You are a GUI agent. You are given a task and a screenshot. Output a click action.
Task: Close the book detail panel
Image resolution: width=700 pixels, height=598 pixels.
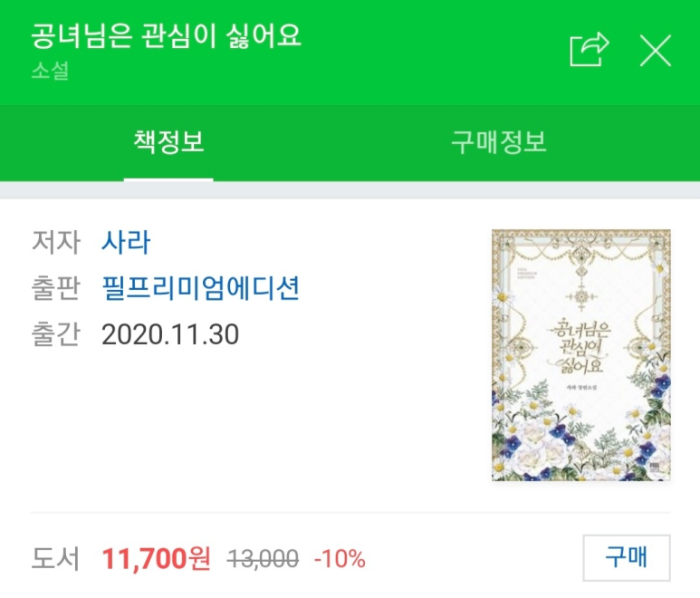655,50
